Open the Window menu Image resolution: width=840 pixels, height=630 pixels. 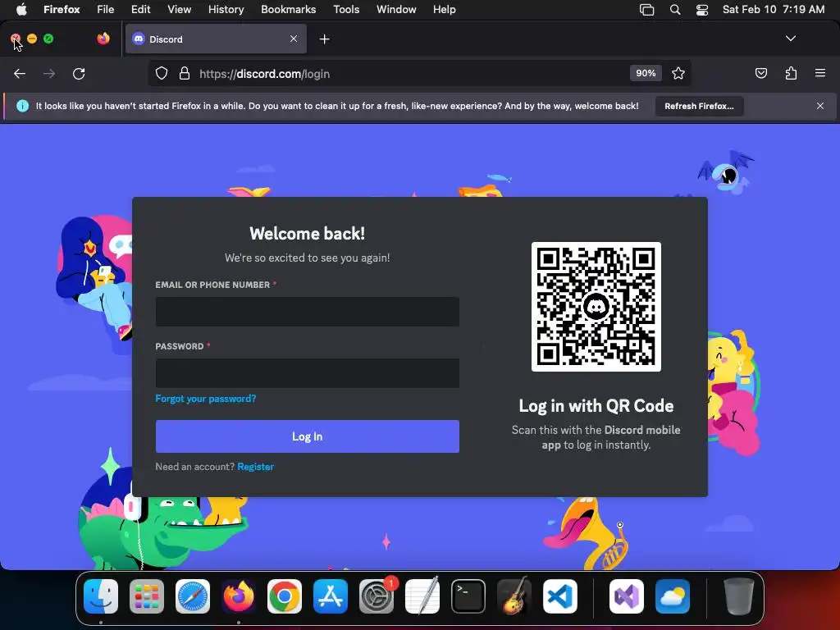[396, 9]
